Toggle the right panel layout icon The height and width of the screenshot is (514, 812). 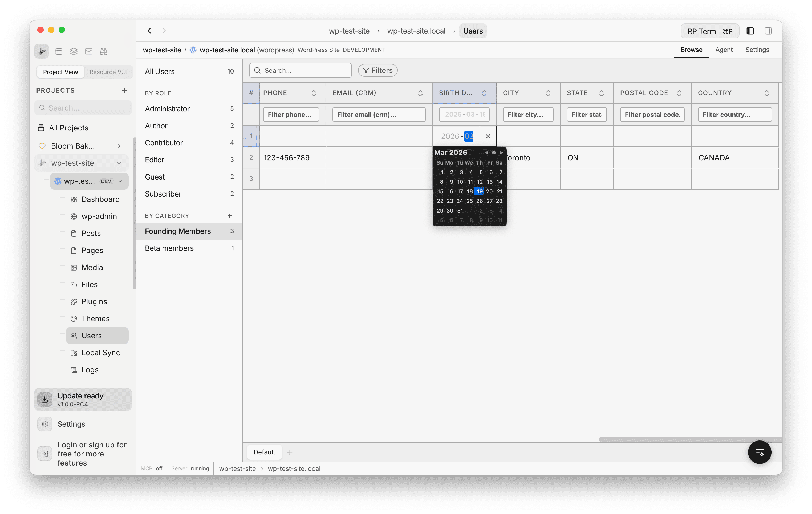768,31
